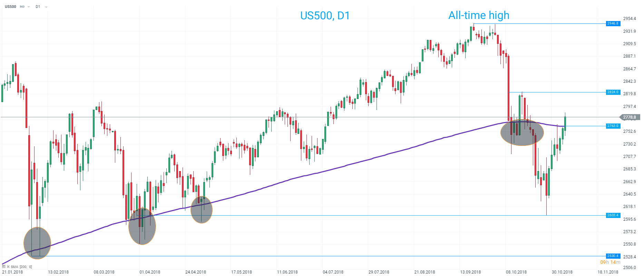The height and width of the screenshot is (278, 644).
Task: Select the "US500, D1" chart title annotation
Action: point(325,16)
